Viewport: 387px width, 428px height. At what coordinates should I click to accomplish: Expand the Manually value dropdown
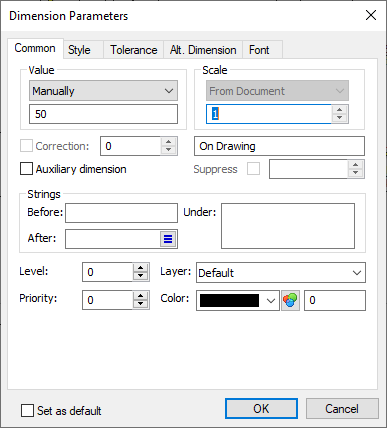(x=103, y=91)
